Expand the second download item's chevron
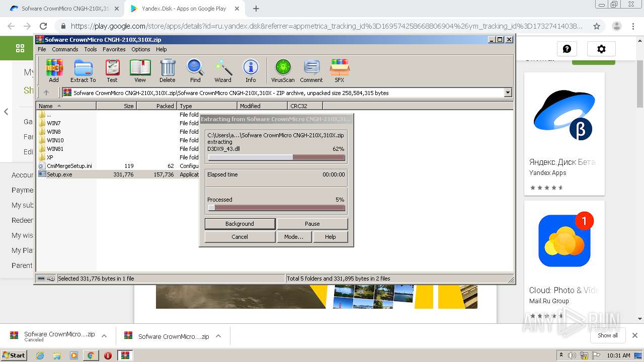The height and width of the screenshot is (362, 644). click(x=218, y=336)
